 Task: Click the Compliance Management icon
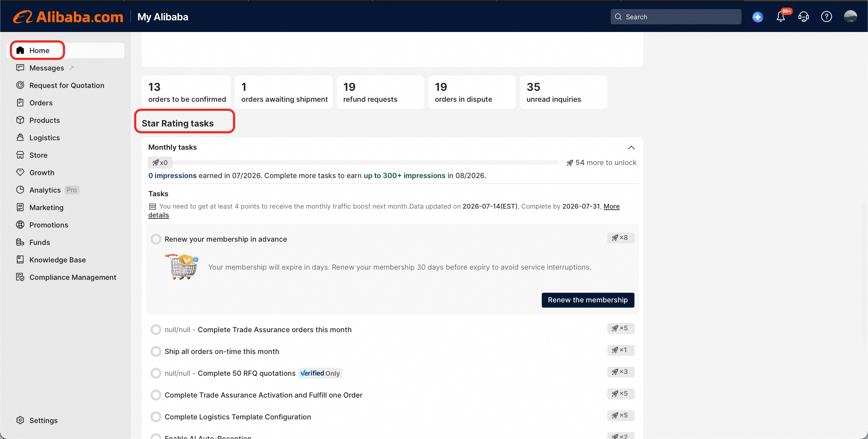pyautogui.click(x=20, y=277)
